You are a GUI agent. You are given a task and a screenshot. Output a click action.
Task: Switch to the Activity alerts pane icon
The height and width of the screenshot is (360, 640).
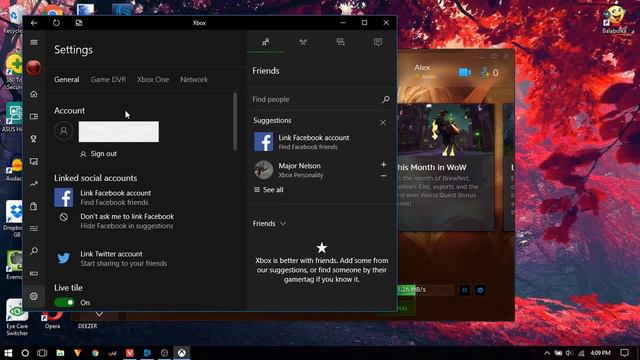(378, 42)
